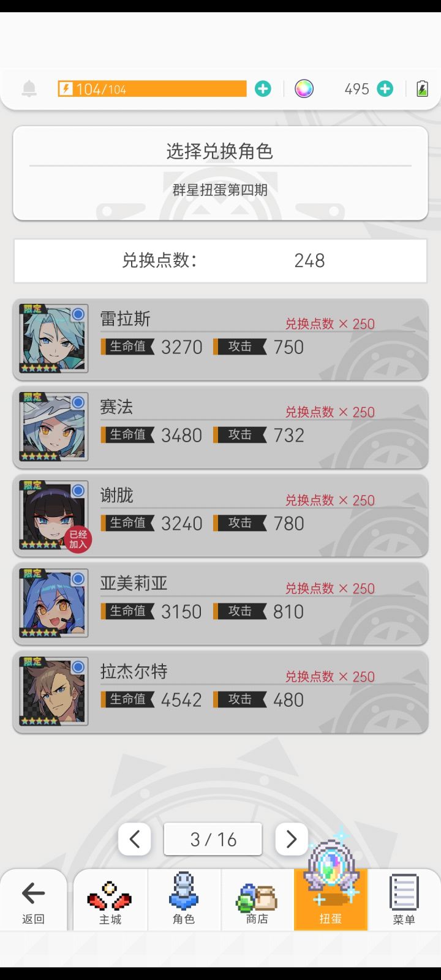This screenshot has height=980, width=441.
Task: Choose the 拉杰尔特 exchange row
Action: pos(221,692)
